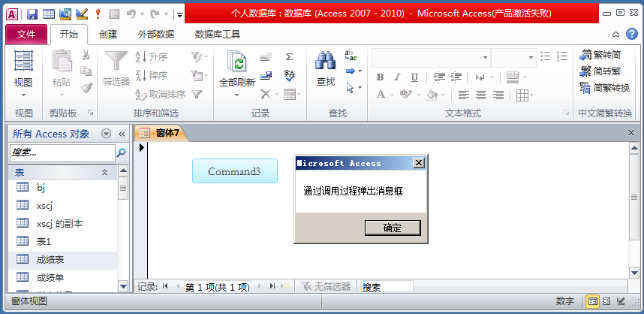
Task: Toggle align text right
Action: (498, 95)
